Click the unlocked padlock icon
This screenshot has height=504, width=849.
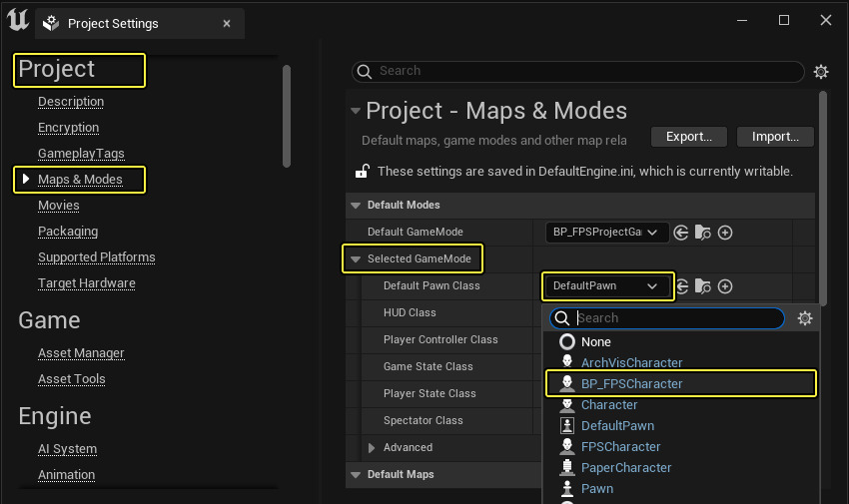pyautogui.click(x=363, y=171)
